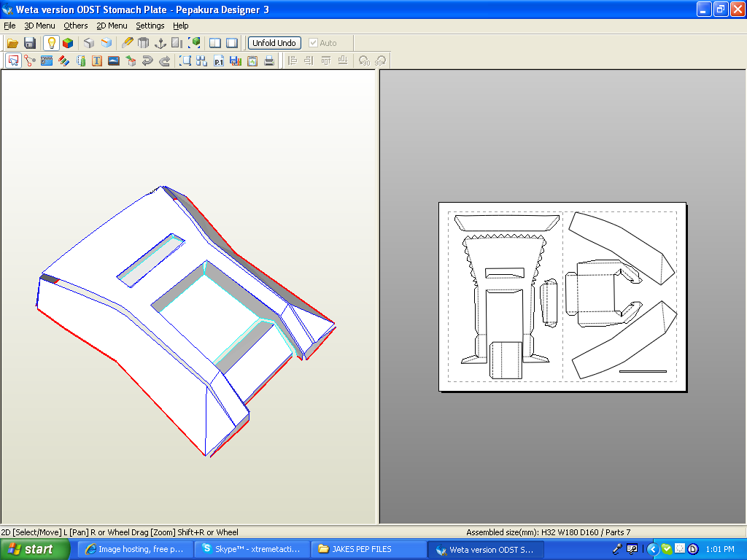Open the Help menu

pyautogui.click(x=181, y=26)
